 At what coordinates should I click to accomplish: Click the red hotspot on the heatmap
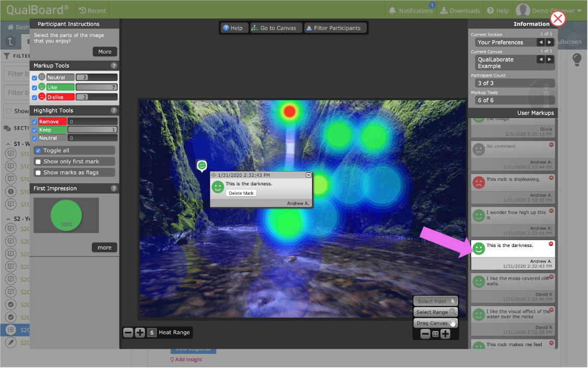click(289, 111)
